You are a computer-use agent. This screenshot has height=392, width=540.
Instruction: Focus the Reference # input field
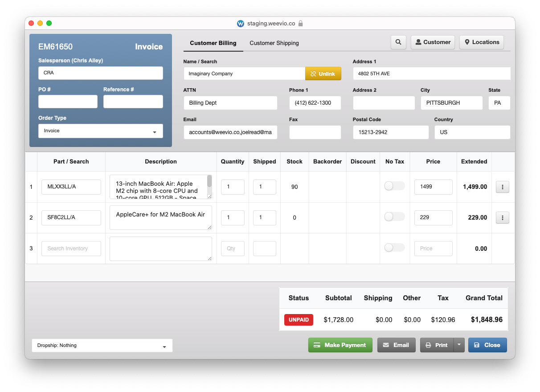pyautogui.click(x=133, y=102)
